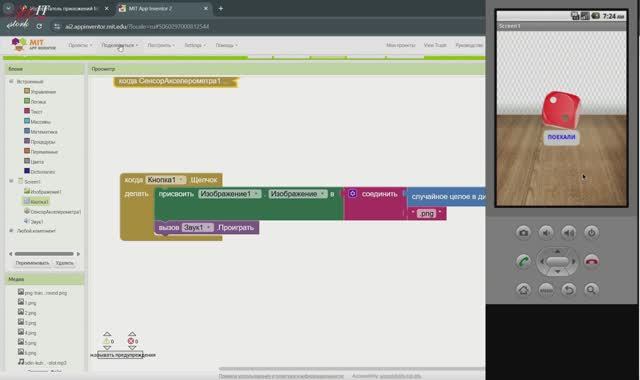Viewport: 640px width, 380px height.
Task: Click the когда СенсорАкселерометра1 collapsed block
Action: [176, 81]
